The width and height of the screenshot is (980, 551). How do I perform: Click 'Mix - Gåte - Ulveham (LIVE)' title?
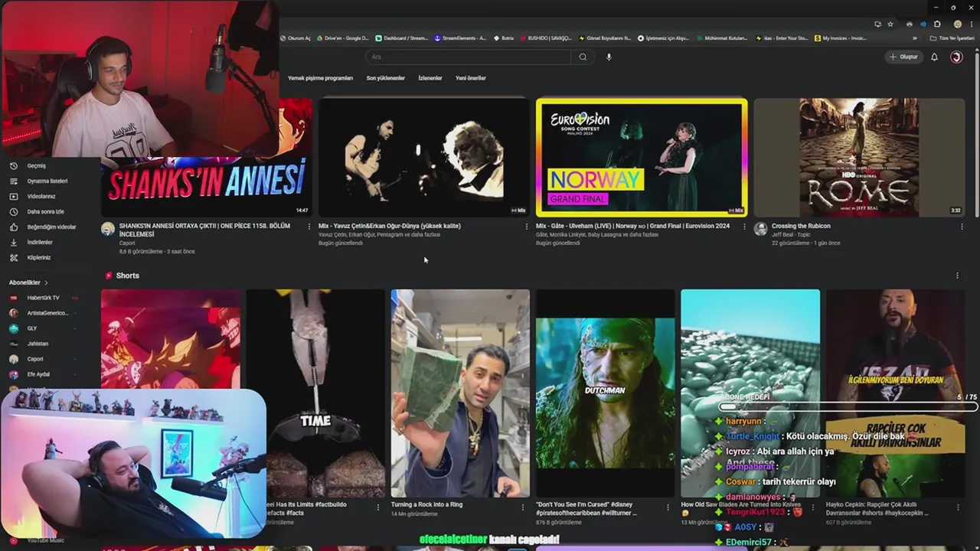click(x=632, y=227)
